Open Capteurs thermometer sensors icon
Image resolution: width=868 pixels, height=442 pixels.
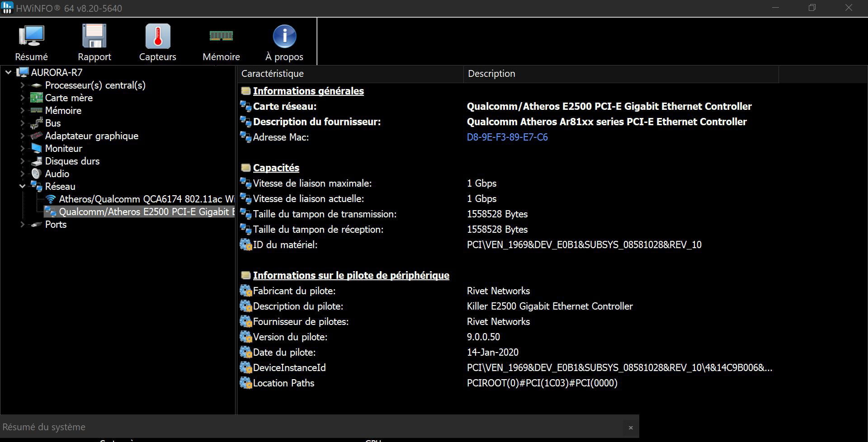click(x=158, y=36)
